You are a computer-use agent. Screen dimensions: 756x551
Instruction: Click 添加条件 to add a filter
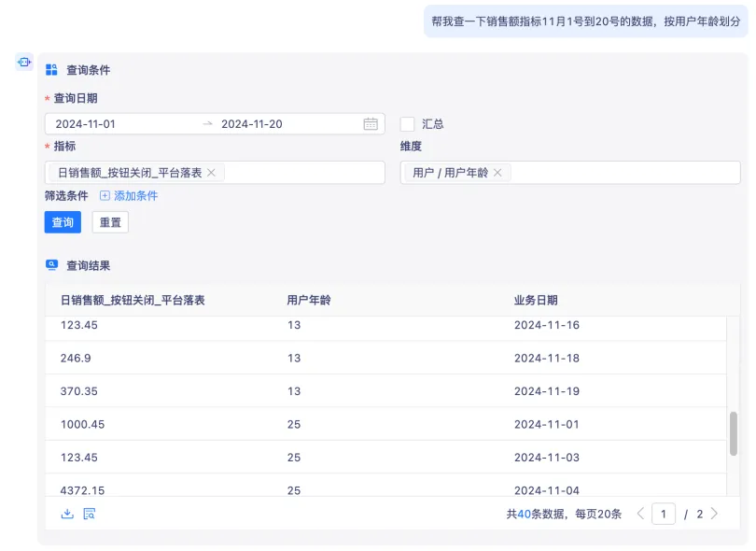(129, 196)
